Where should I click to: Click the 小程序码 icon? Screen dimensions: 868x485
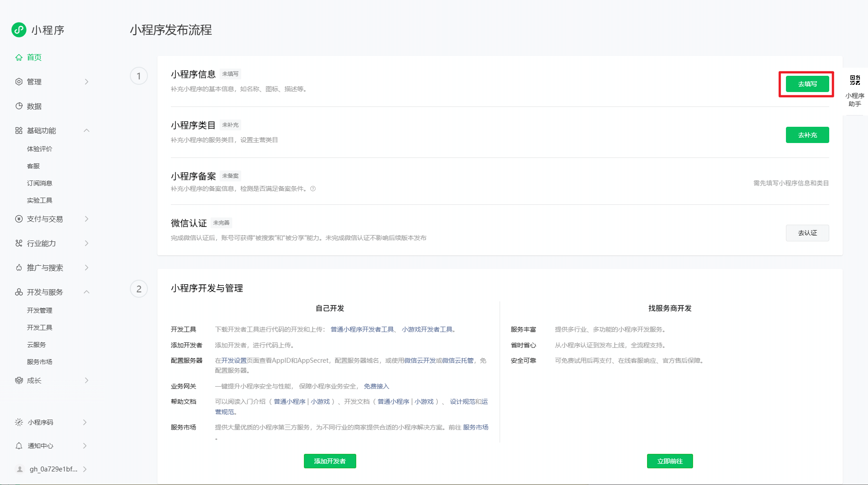coord(19,422)
